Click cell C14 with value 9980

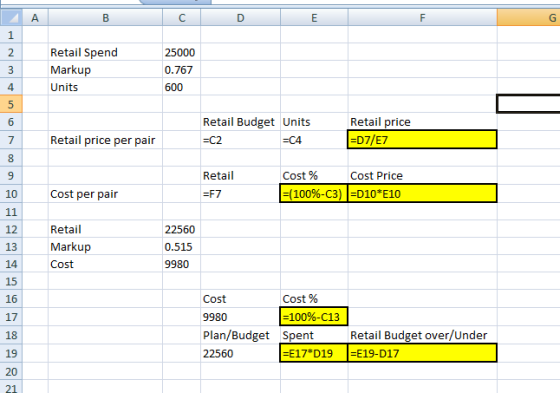(x=182, y=264)
